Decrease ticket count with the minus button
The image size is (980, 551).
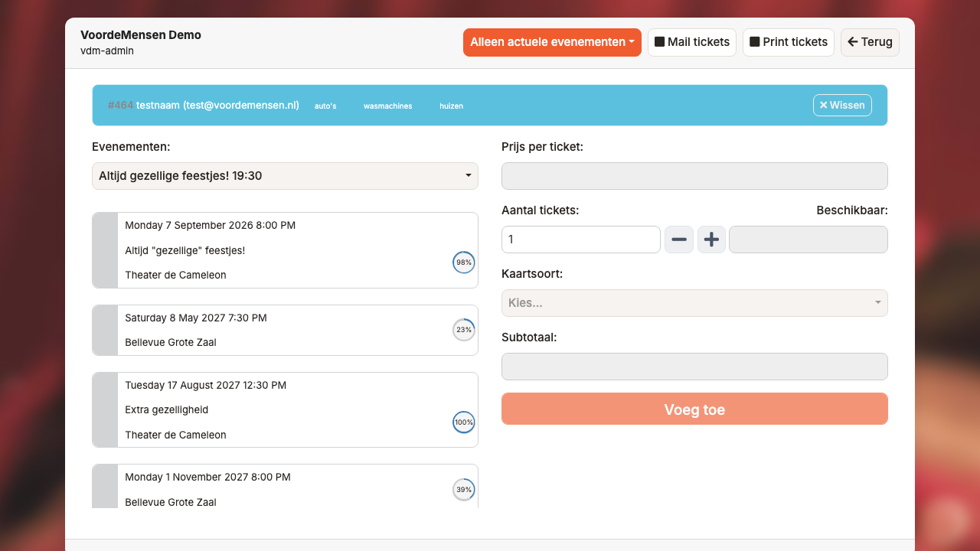pyautogui.click(x=679, y=240)
